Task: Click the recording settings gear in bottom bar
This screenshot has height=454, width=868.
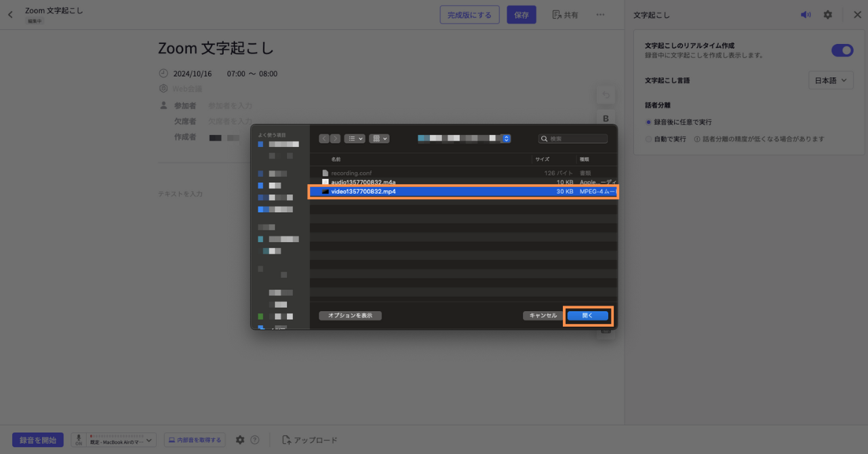Action: click(240, 440)
